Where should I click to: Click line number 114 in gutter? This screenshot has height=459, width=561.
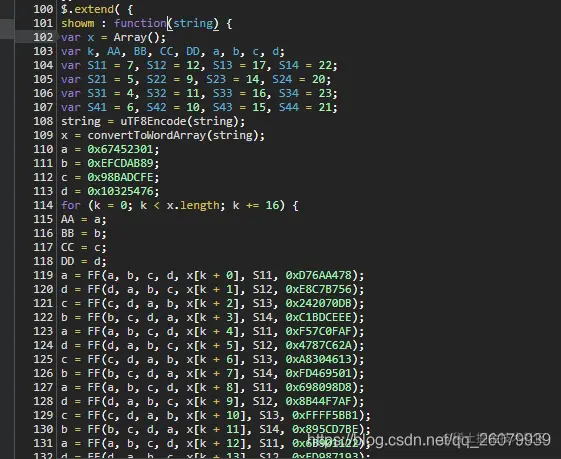pyautogui.click(x=43, y=205)
